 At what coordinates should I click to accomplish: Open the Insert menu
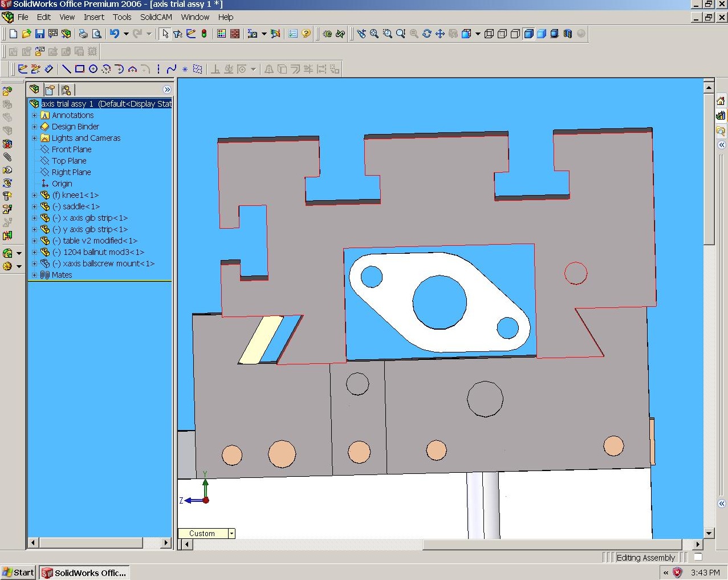pos(93,17)
